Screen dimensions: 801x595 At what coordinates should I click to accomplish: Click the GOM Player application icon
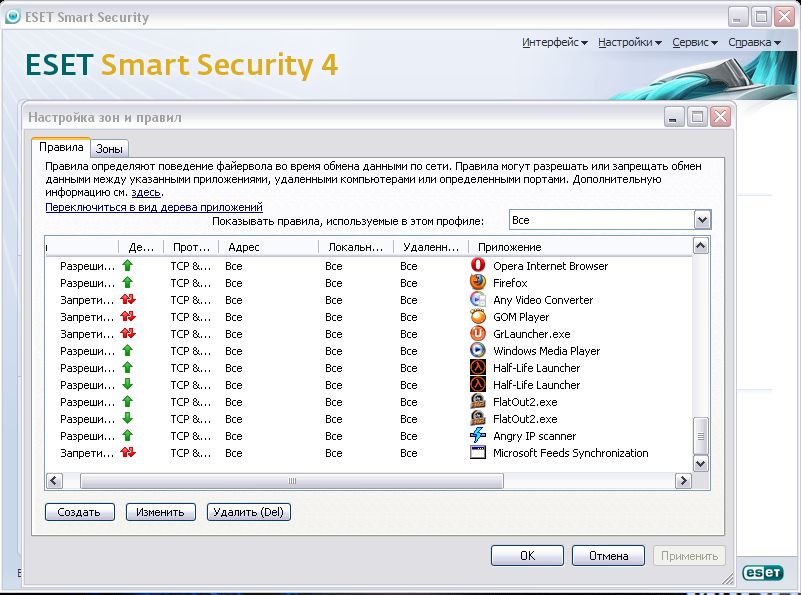(478, 316)
